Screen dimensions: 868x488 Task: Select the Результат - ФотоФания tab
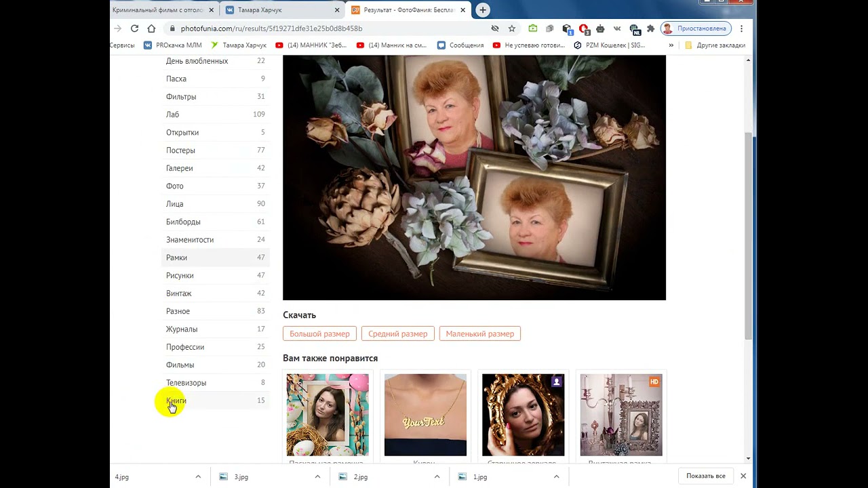click(x=408, y=10)
